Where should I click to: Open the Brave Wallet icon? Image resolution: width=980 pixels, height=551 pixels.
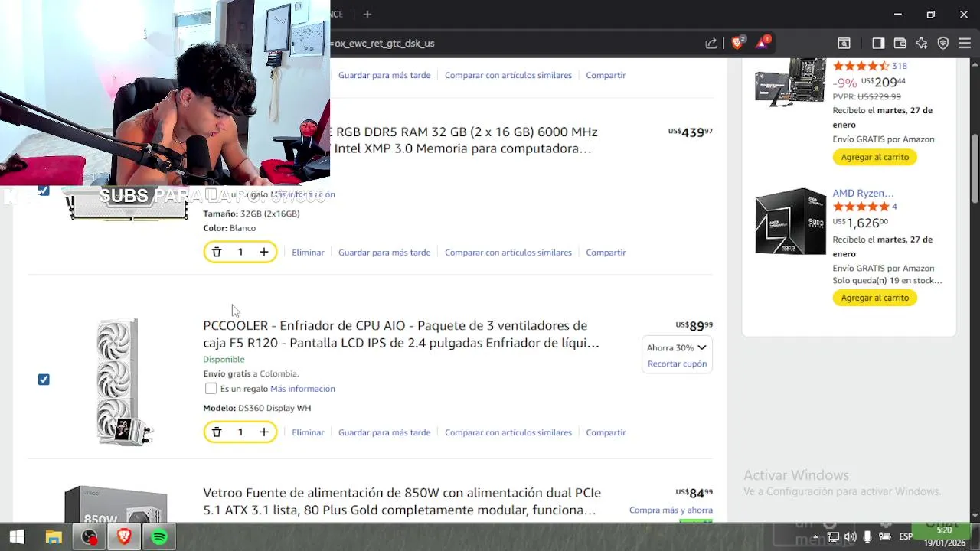[x=900, y=44]
